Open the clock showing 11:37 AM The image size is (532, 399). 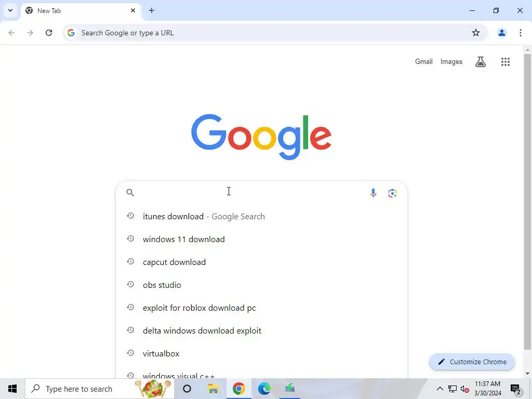[487, 389]
